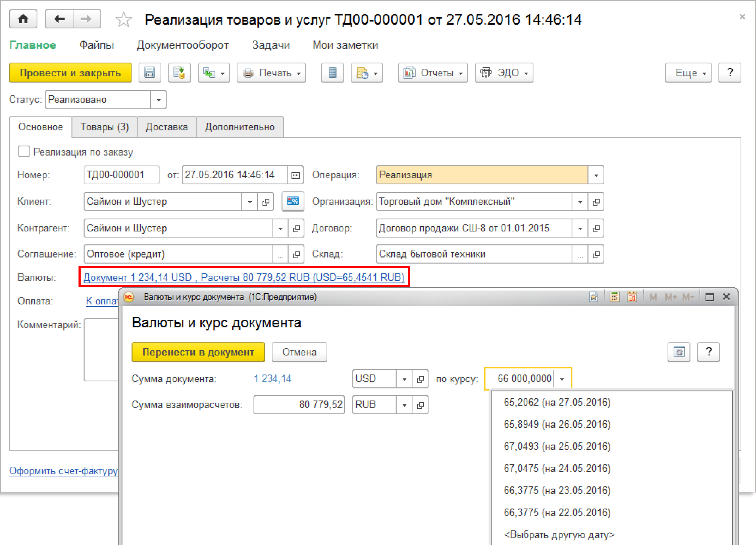Screen dimensions: 756x545
Task: Expand the USD currency dropdown
Action: [404, 379]
